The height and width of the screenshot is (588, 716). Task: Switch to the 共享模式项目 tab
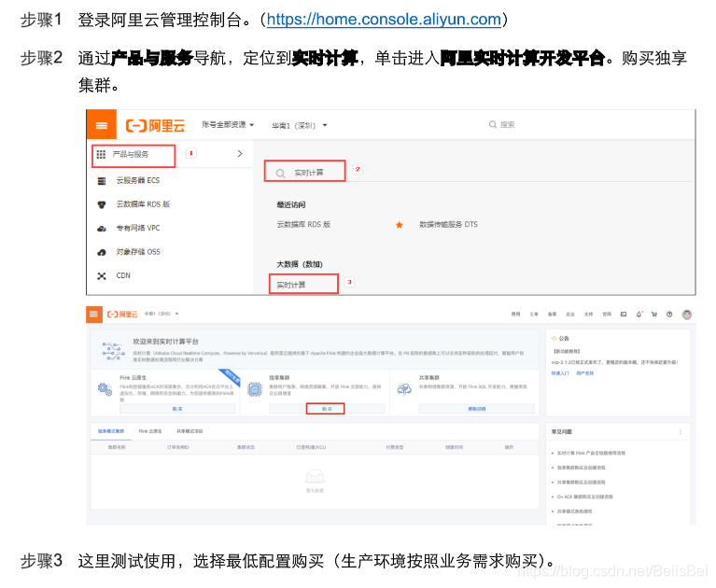pos(190,431)
